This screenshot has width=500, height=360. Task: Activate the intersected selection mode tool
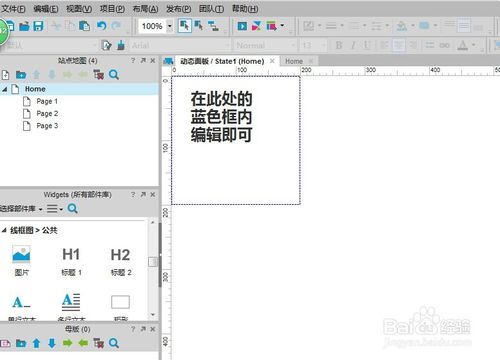click(184, 26)
